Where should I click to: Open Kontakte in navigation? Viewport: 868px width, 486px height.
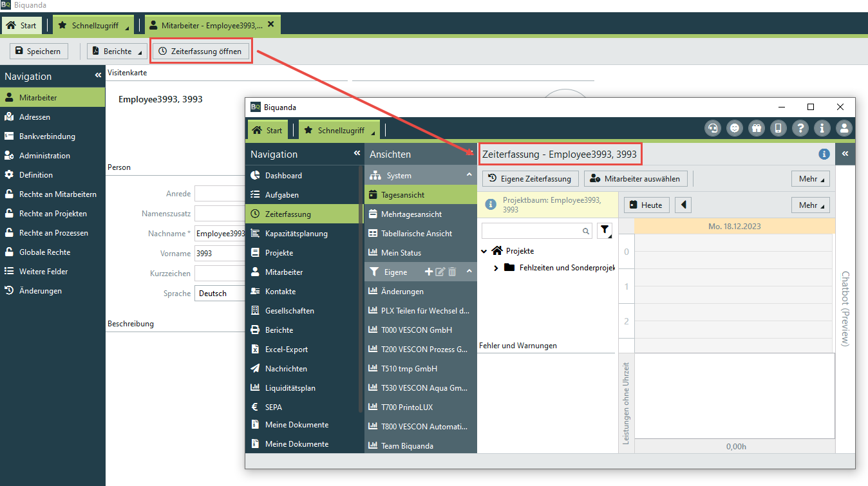tap(305, 292)
